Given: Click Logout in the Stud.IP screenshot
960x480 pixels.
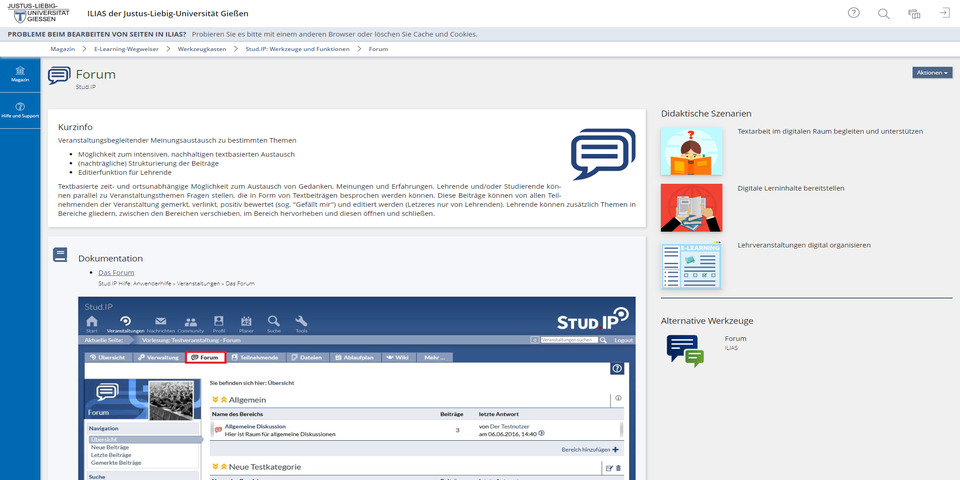Looking at the screenshot, I should [624, 340].
